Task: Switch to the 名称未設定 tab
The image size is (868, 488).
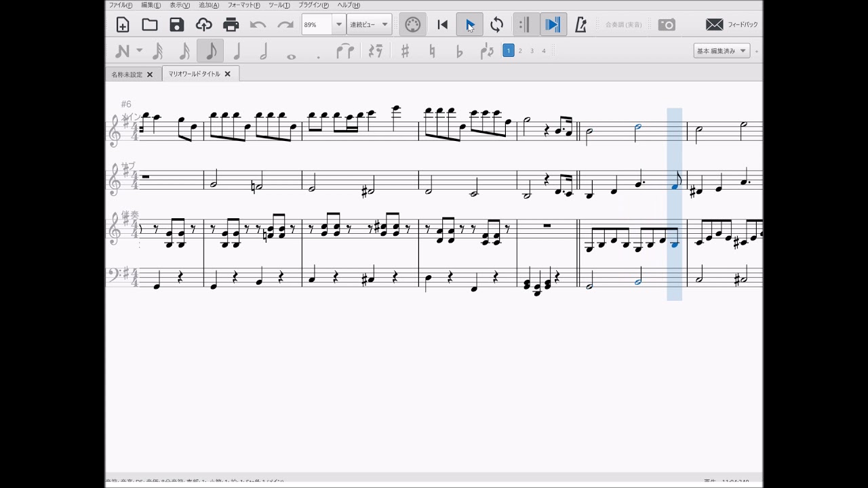Action: point(127,75)
